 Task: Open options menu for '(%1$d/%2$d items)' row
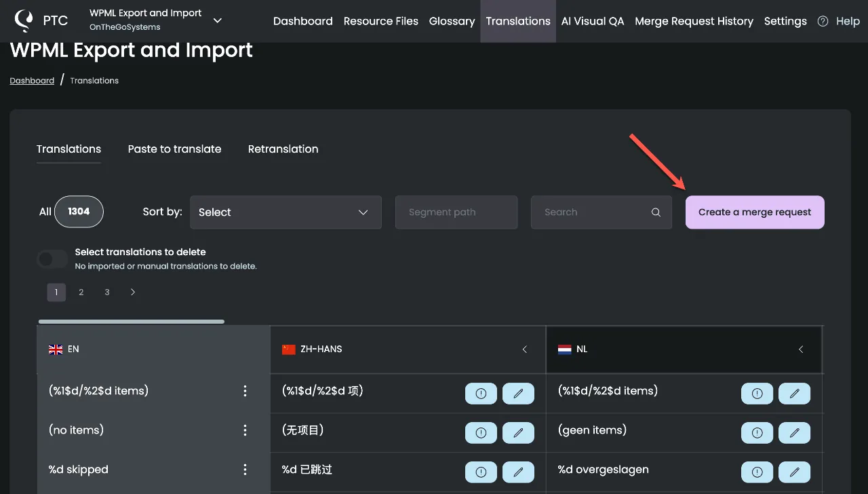[x=245, y=391]
